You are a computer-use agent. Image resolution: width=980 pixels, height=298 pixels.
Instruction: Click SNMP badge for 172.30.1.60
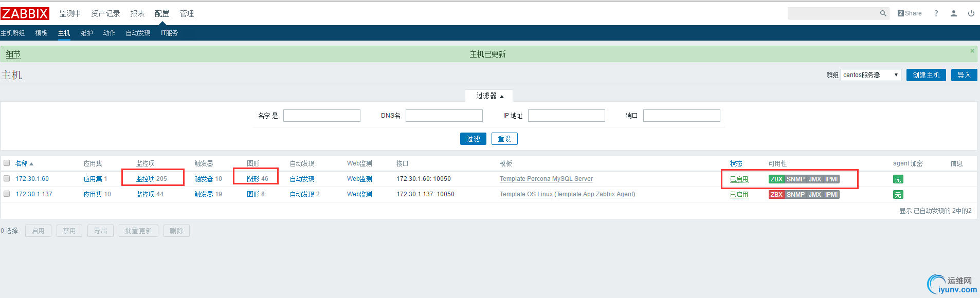point(795,179)
